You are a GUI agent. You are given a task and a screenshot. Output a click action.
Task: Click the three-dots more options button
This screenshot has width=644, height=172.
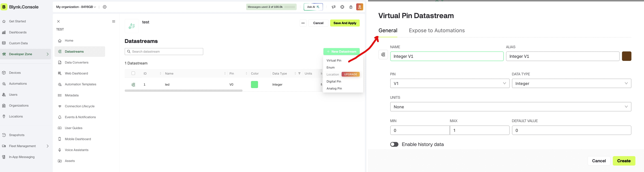coord(303,23)
